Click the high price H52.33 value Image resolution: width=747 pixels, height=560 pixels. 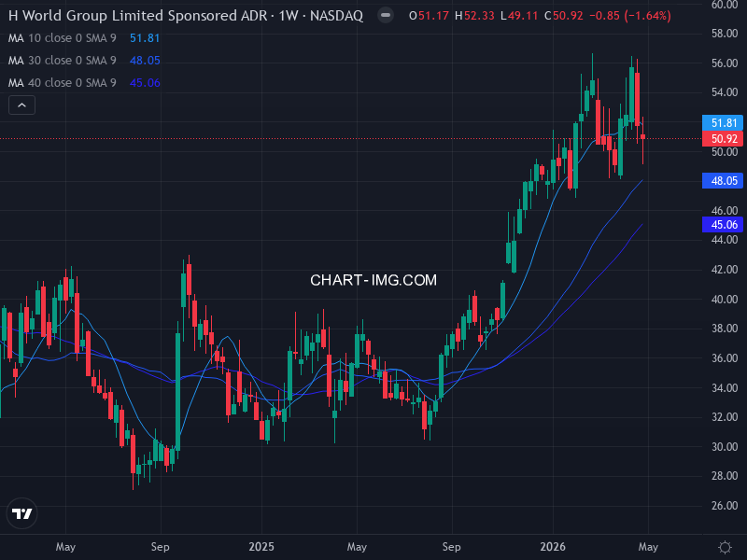point(474,16)
